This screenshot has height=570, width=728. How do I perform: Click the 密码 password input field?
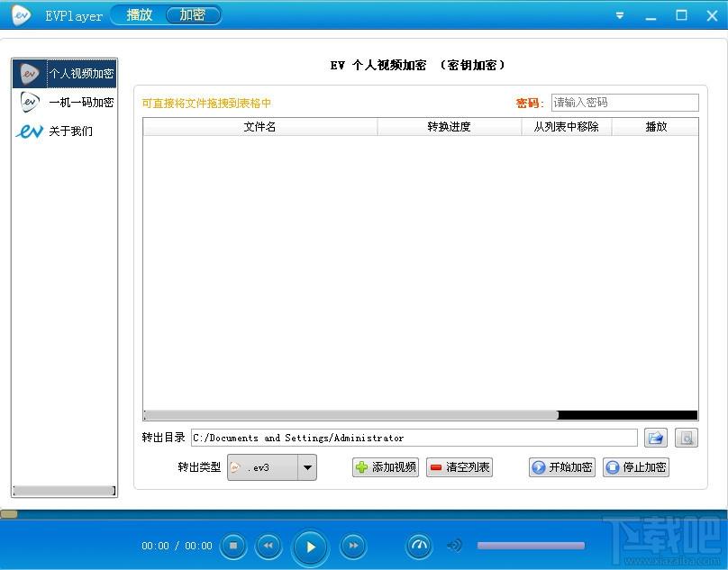click(623, 103)
